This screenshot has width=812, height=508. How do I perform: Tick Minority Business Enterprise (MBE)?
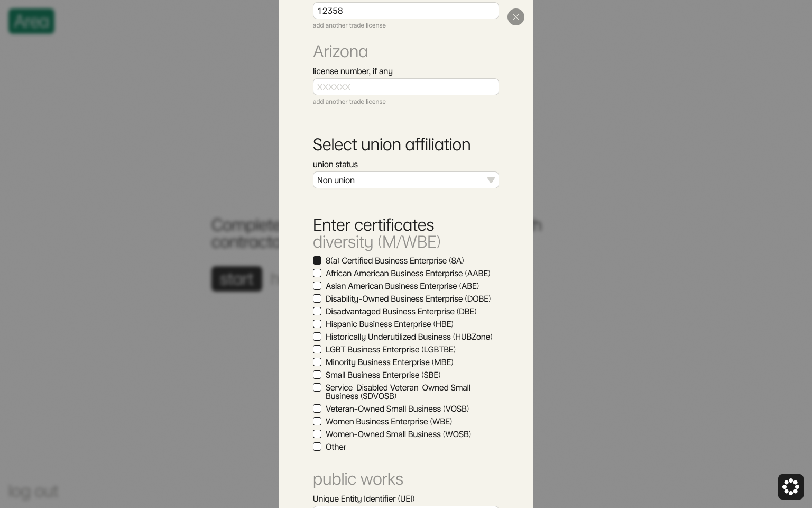317,362
